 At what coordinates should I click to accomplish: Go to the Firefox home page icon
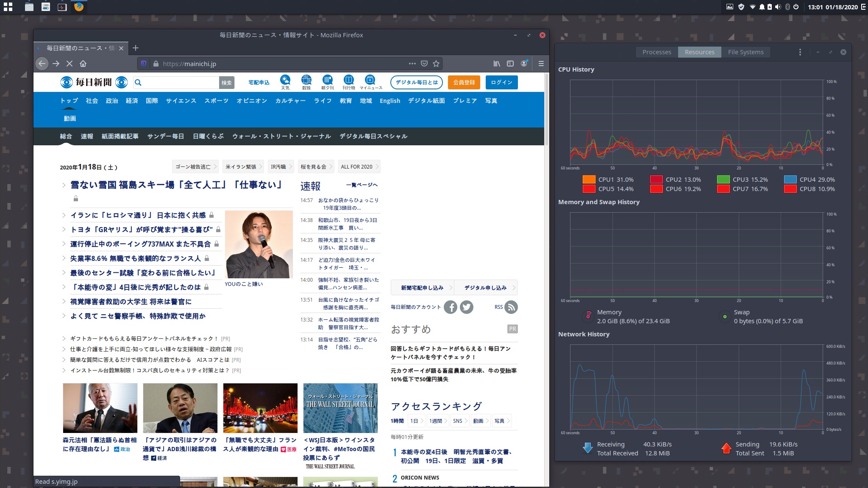point(83,64)
